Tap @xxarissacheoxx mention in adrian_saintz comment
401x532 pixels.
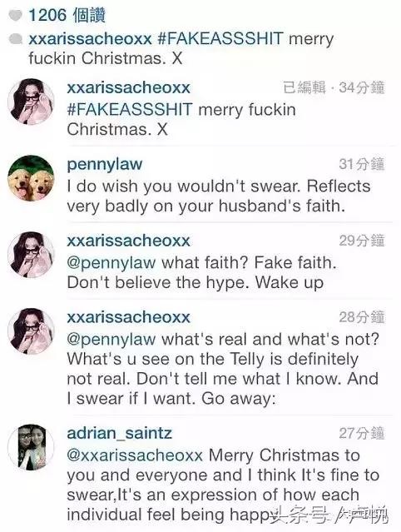[135, 455]
